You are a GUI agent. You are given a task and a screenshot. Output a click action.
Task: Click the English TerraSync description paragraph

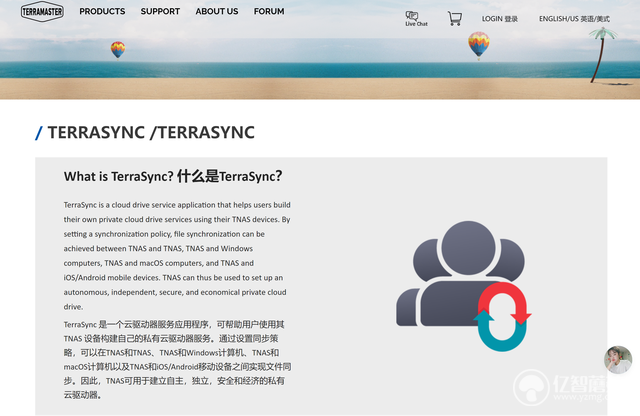pos(177,256)
